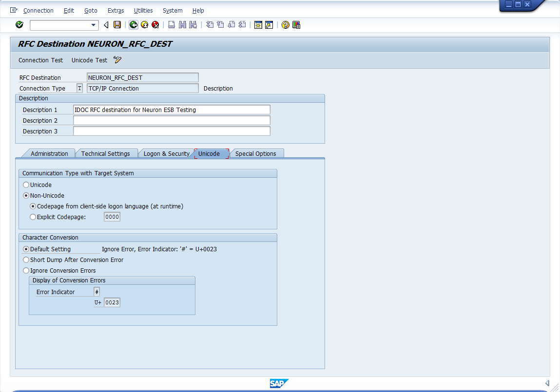
Task: Click the window menu icon left of Connection
Action: [14, 10]
